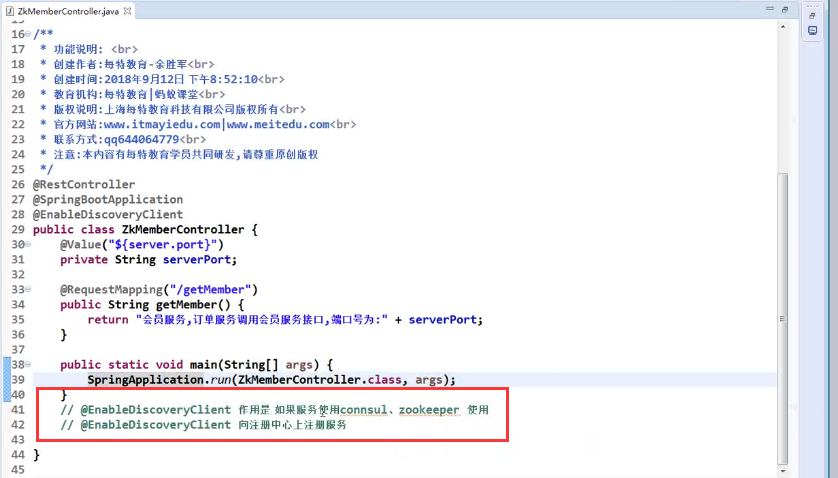Click qq644064779 on line 23

(142, 139)
